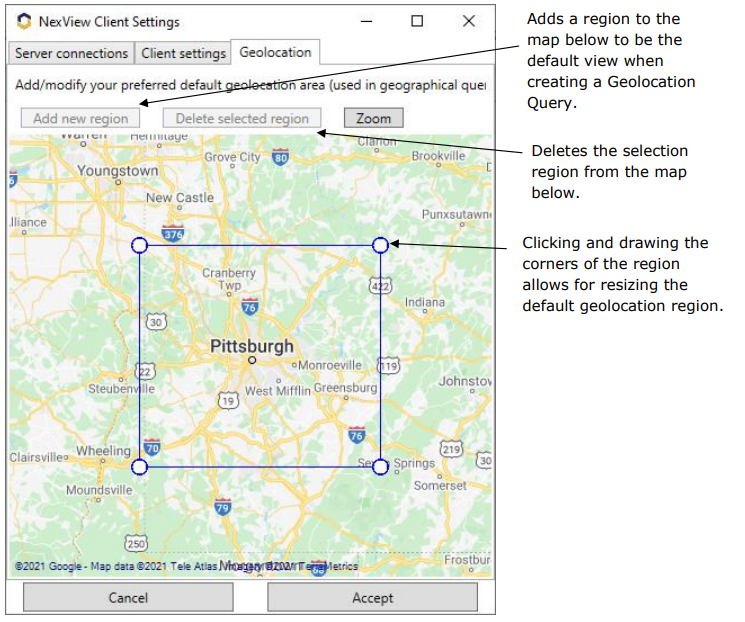Click the Brookville label on the map
This screenshot has width=745, height=622.
(439, 156)
